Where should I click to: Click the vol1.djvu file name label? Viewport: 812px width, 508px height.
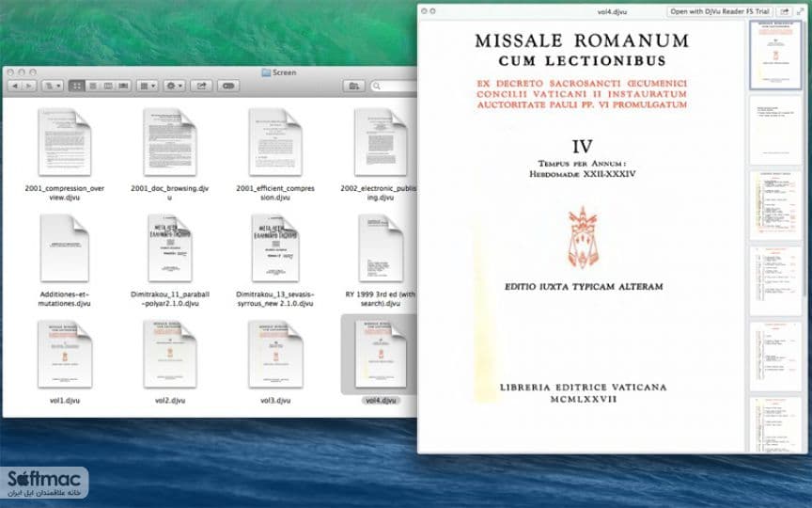[x=65, y=401]
